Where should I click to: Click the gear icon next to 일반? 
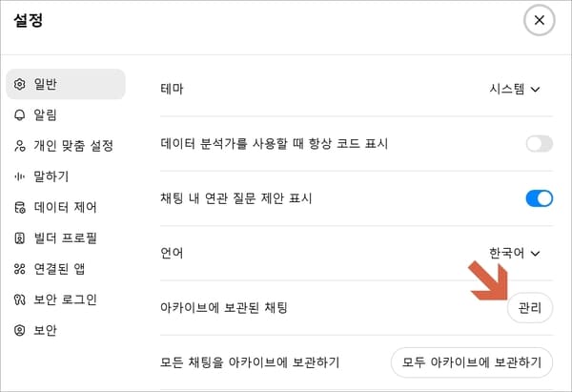click(19, 84)
